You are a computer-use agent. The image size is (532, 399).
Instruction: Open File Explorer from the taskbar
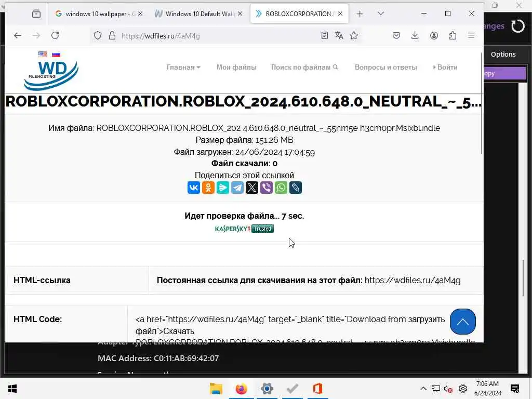(216, 389)
